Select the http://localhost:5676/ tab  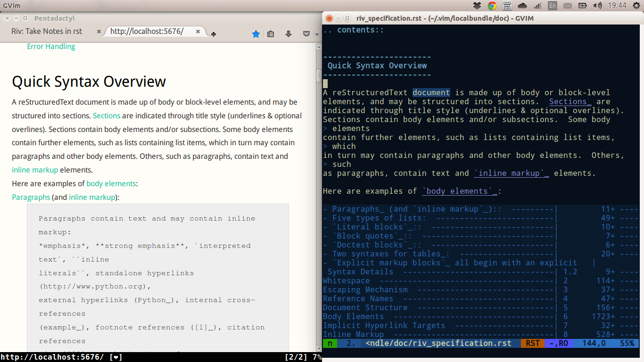(147, 31)
